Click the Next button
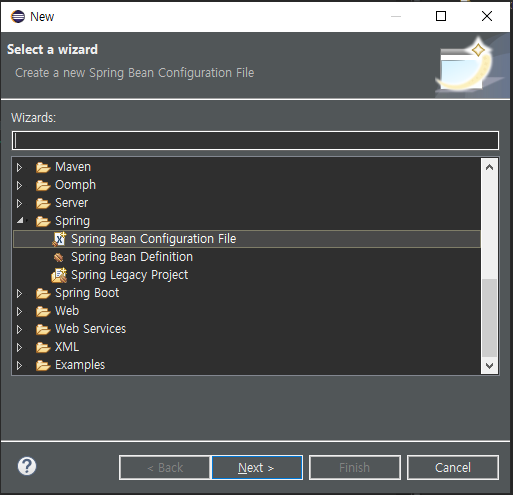 [257, 468]
